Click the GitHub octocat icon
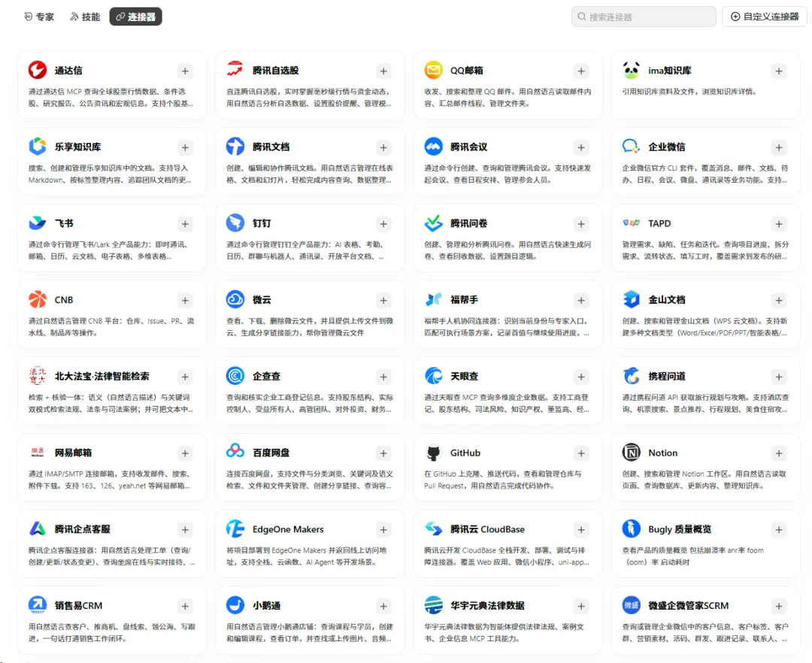 tap(434, 453)
